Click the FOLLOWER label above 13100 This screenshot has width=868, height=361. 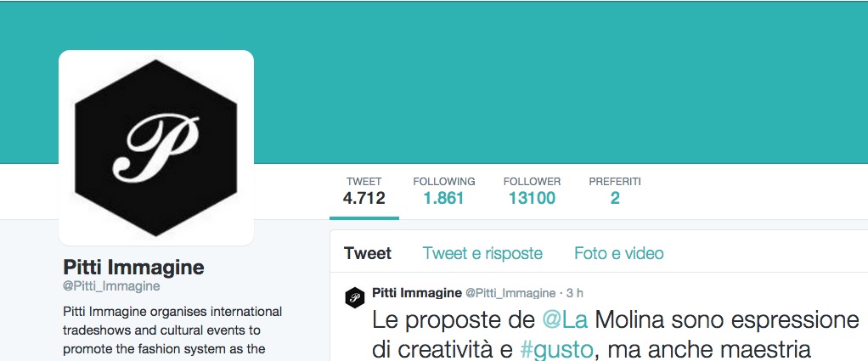(x=532, y=182)
